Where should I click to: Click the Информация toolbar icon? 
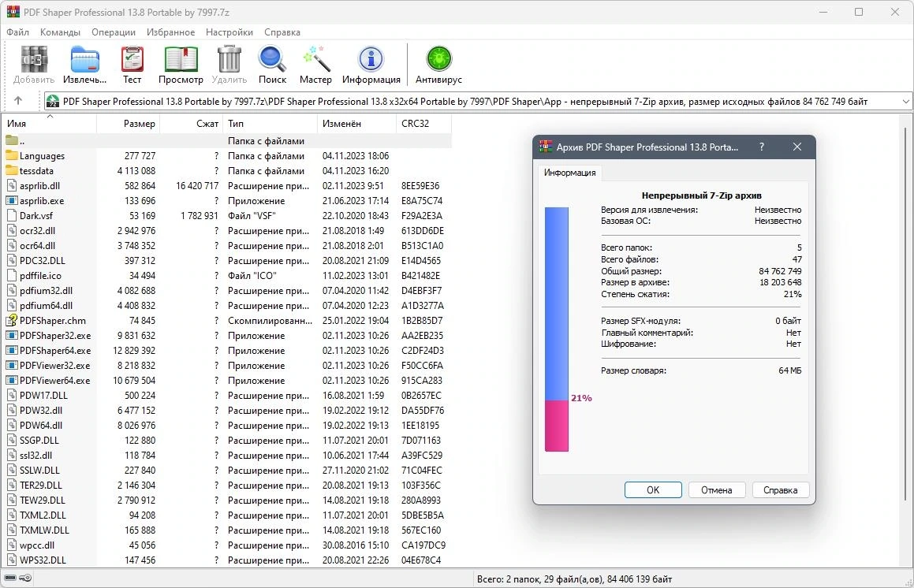(x=371, y=59)
